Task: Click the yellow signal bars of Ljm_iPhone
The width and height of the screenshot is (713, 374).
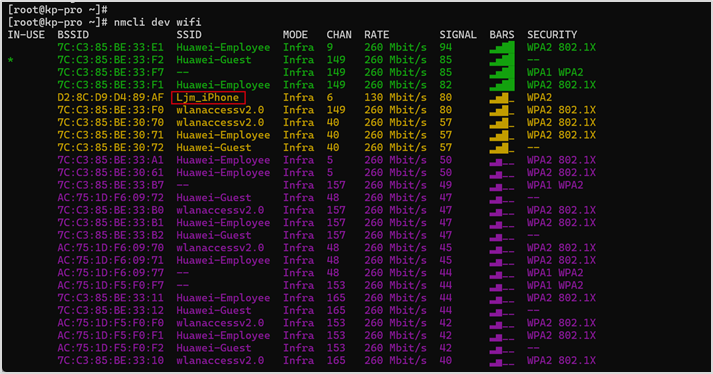Action: [x=502, y=98]
